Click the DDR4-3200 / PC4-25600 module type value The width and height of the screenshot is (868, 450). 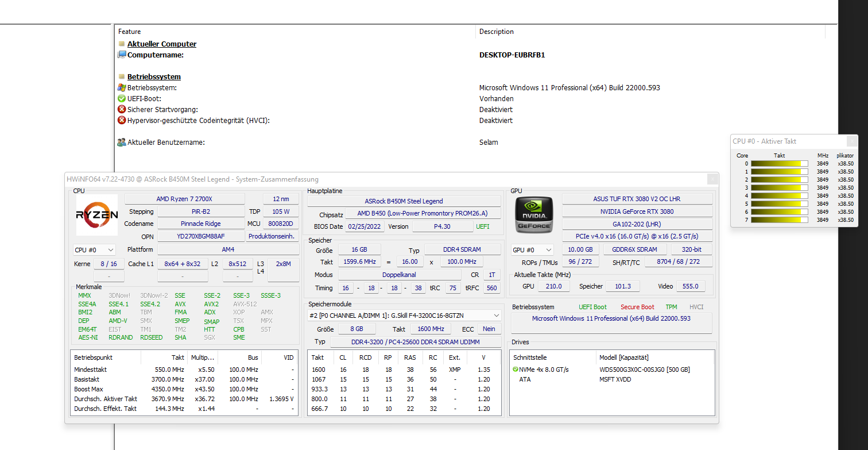point(416,341)
